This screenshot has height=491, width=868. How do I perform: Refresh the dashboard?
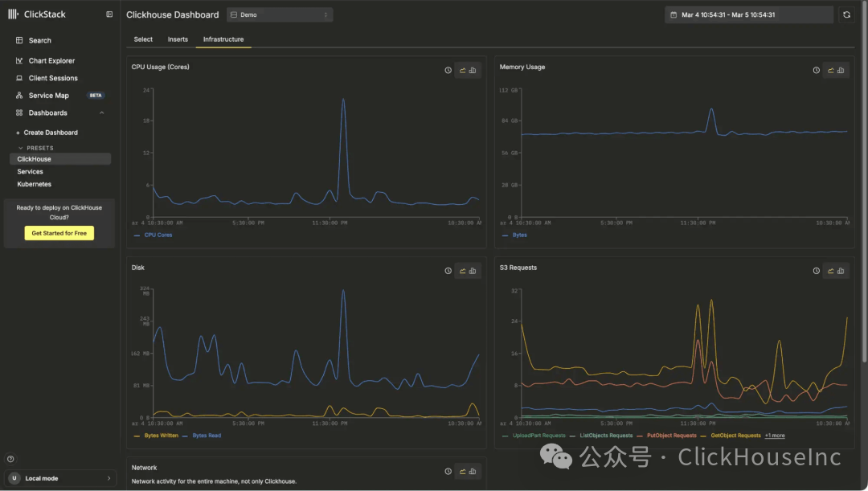tap(846, 15)
